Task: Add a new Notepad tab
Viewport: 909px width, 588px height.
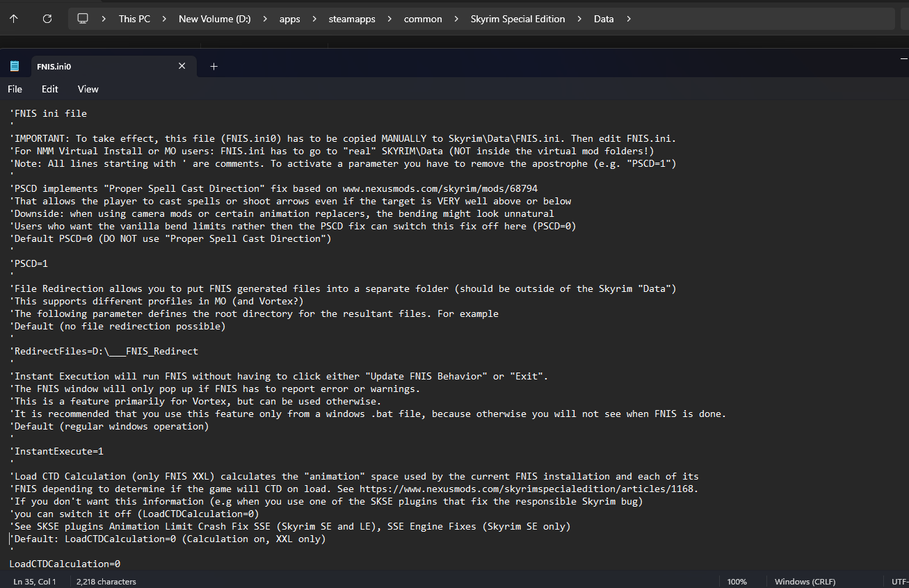Action: tap(214, 67)
